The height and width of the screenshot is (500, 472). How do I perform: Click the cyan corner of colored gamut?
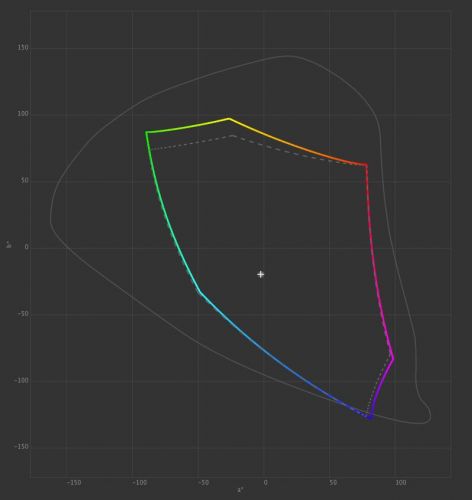199,292
